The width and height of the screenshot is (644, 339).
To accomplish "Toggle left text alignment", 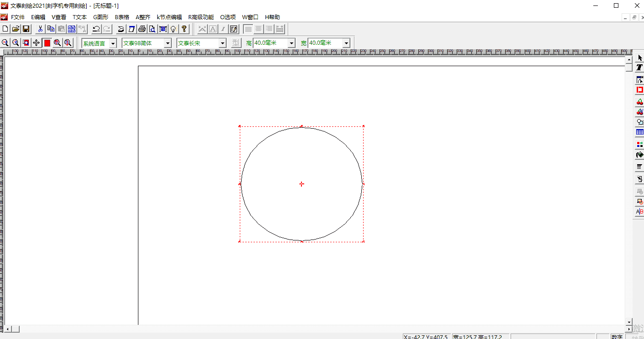I will [248, 29].
